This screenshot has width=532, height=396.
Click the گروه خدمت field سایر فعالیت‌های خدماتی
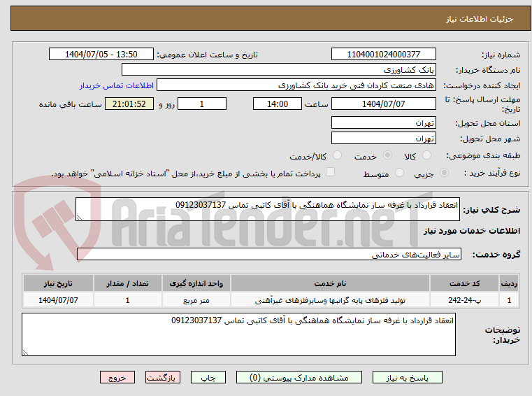point(268,254)
